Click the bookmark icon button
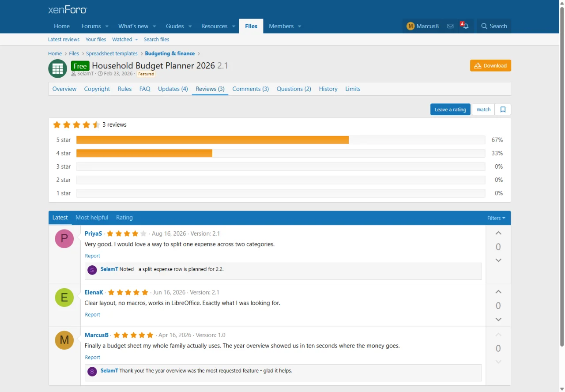The width and height of the screenshot is (565, 392). pos(503,109)
